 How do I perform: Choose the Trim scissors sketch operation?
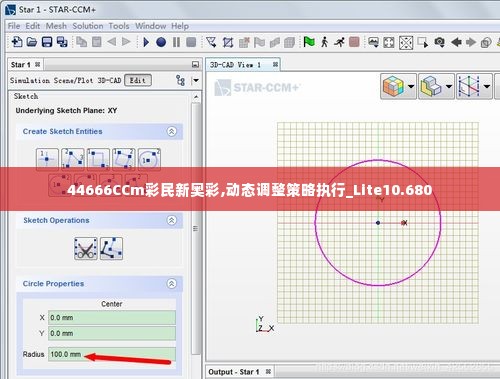click(x=86, y=249)
